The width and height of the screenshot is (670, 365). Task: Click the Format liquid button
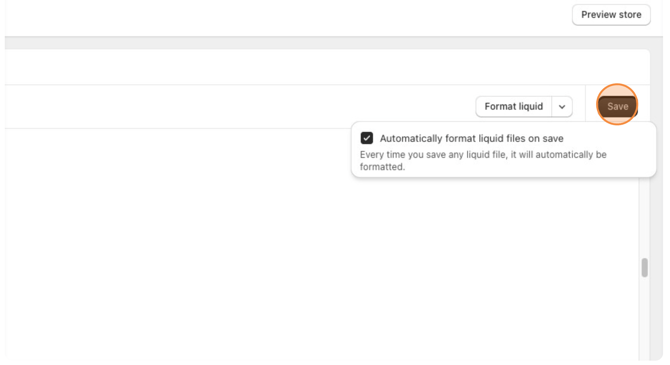(514, 106)
